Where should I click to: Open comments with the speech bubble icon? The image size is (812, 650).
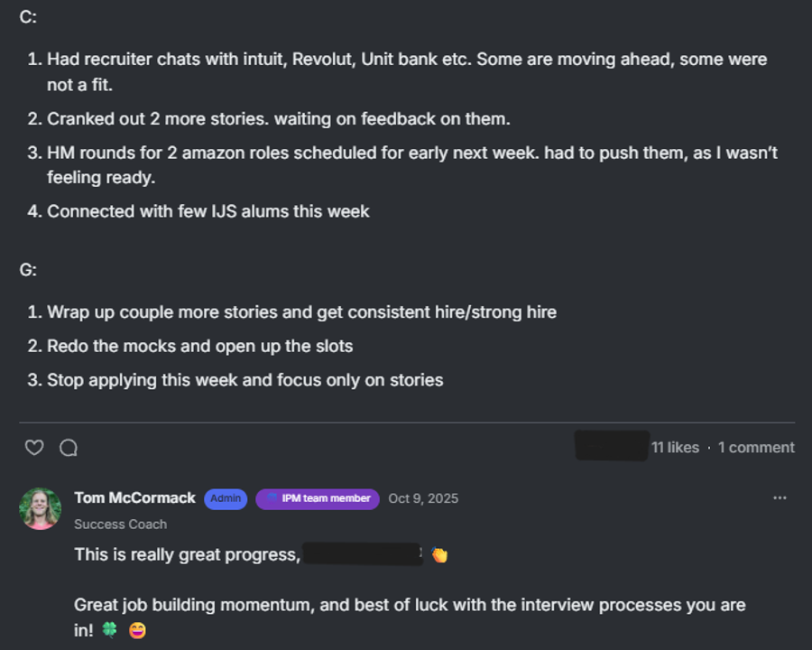click(69, 447)
